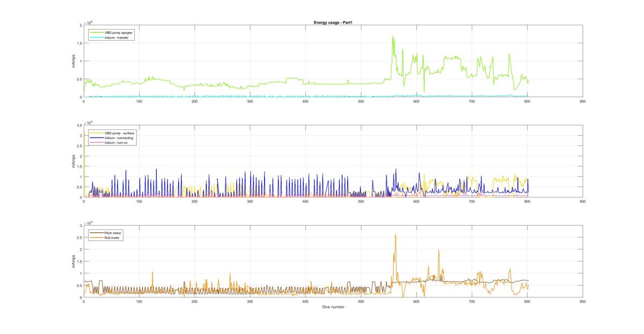This screenshot has height=334, width=644.
Task: Click the "800" x-tick of bottom plot
Action: [x=527, y=302]
